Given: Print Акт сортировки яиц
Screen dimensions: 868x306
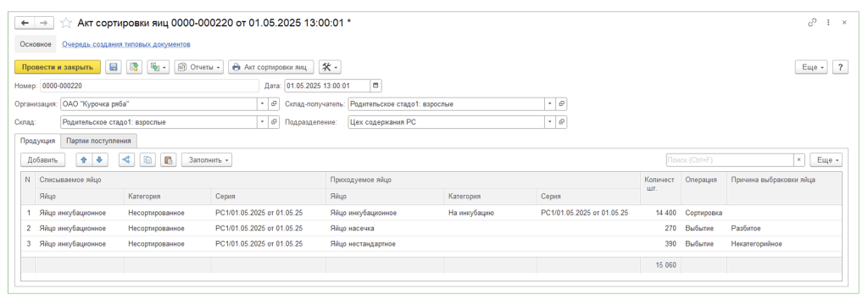Looking at the screenshot, I should click(271, 67).
